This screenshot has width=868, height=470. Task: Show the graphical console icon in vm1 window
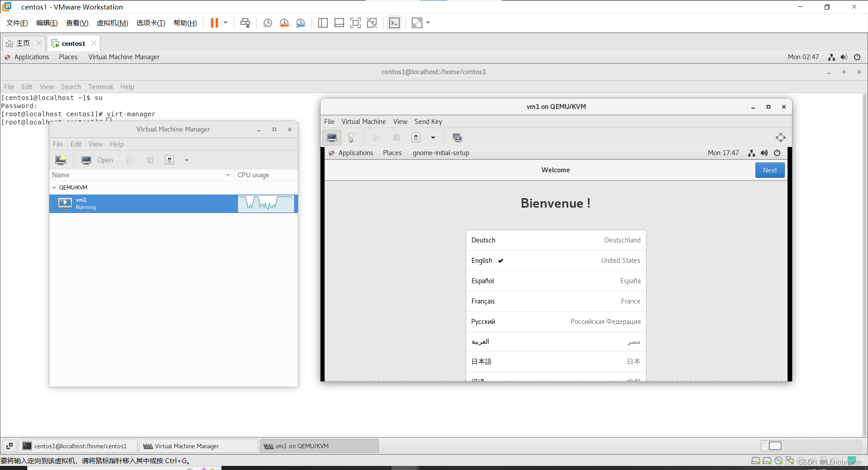[x=332, y=138]
